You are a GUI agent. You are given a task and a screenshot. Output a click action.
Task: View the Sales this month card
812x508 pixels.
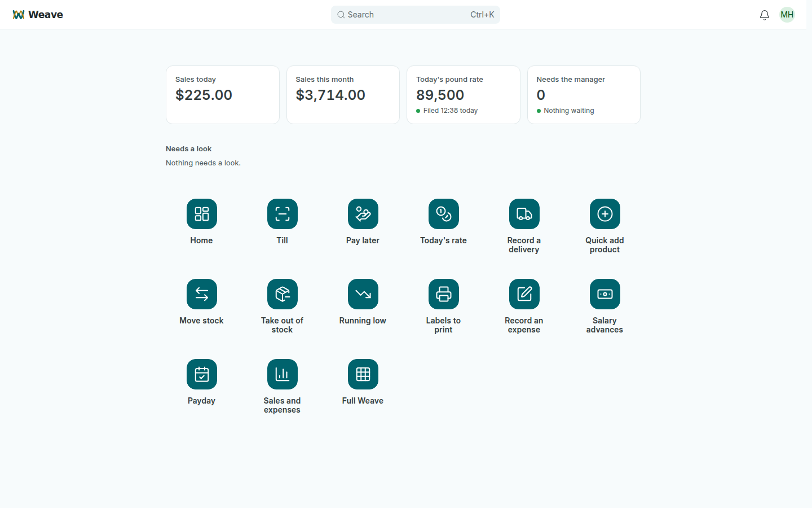tap(343, 95)
